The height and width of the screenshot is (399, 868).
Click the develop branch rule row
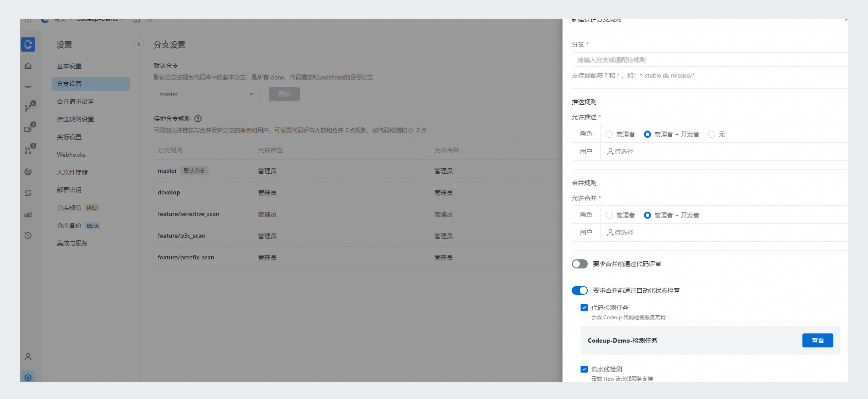pos(358,193)
